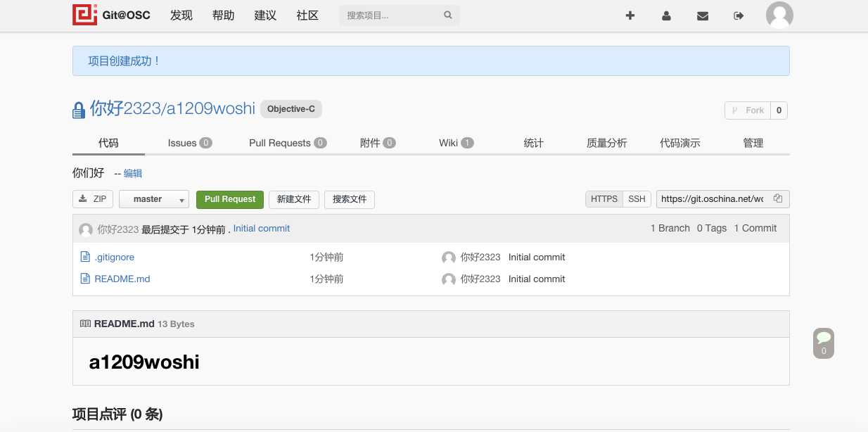Viewport: 868px width, 432px height.
Task: Click the 新建文件 button
Action: pos(294,199)
